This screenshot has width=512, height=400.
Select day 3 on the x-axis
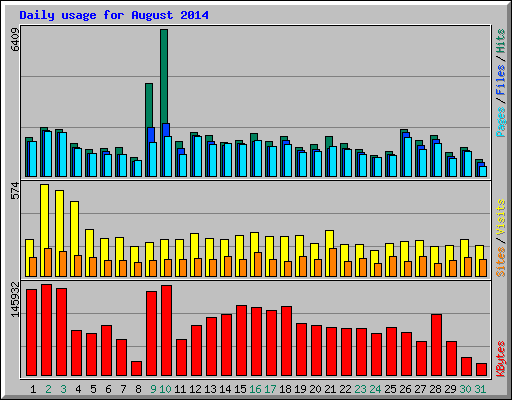[63, 389]
